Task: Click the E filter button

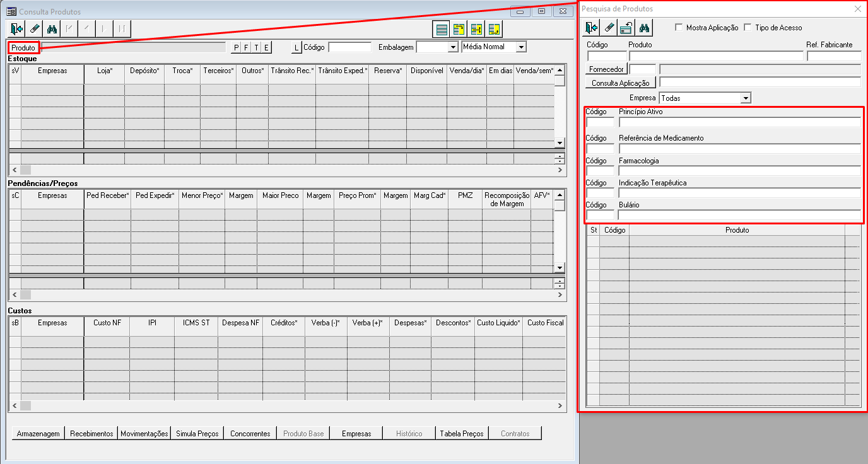Action: (x=267, y=47)
